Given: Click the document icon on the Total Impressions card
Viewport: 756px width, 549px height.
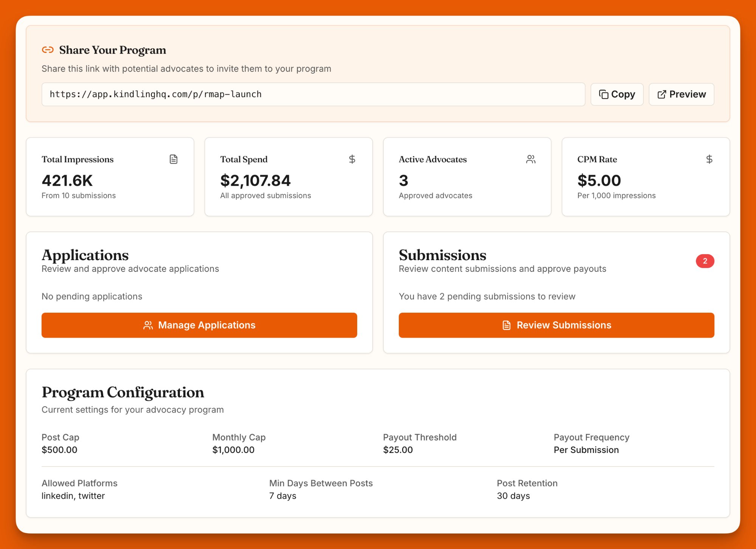Looking at the screenshot, I should [174, 159].
